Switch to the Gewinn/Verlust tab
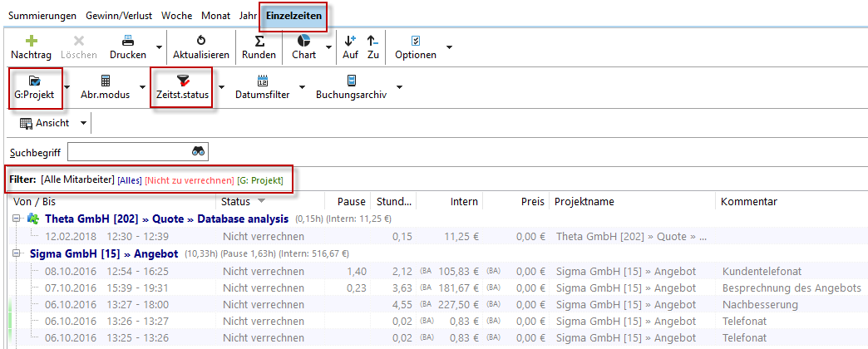Screen dimensions: 868x349 (119, 16)
